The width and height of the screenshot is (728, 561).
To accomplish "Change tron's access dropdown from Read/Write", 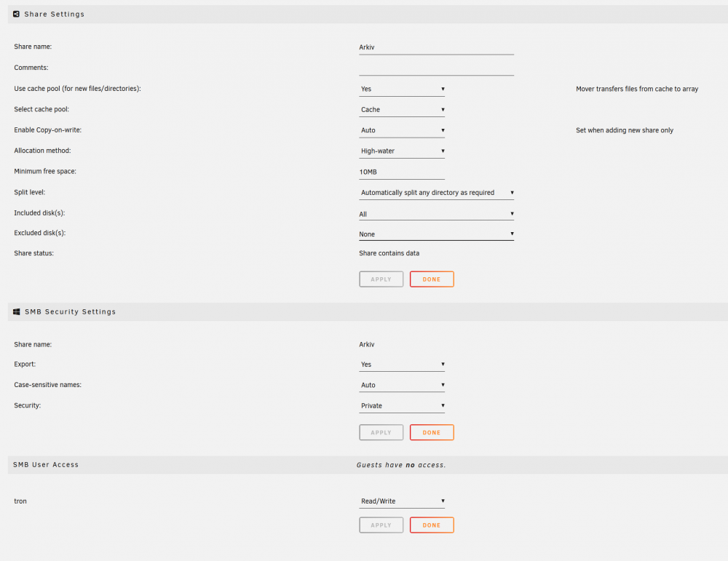I will pos(402,501).
